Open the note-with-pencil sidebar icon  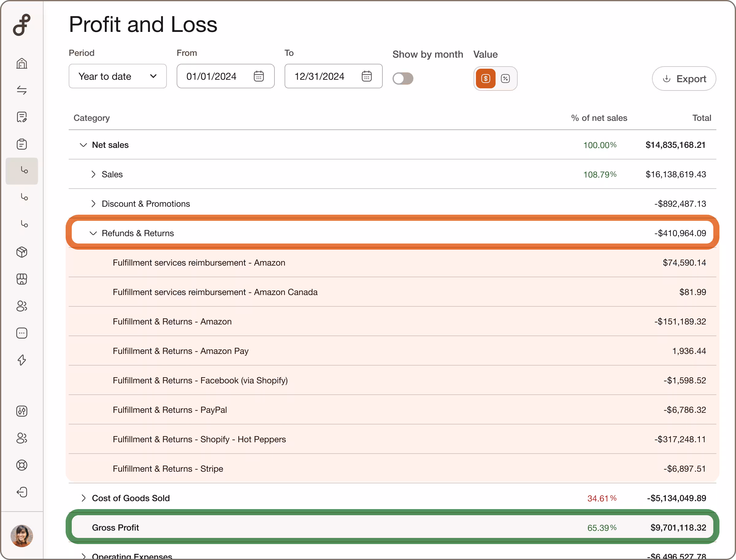[x=22, y=117]
